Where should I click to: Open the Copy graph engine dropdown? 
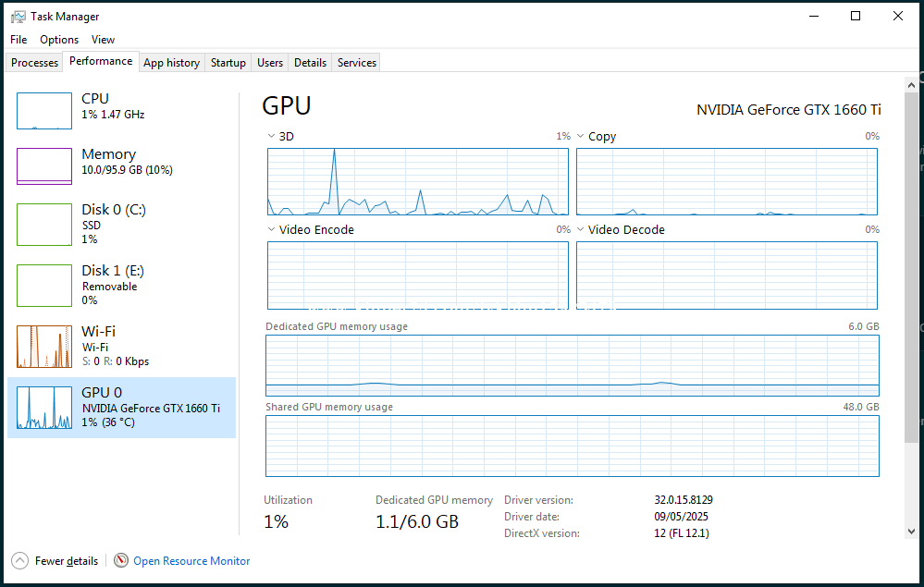(581, 137)
